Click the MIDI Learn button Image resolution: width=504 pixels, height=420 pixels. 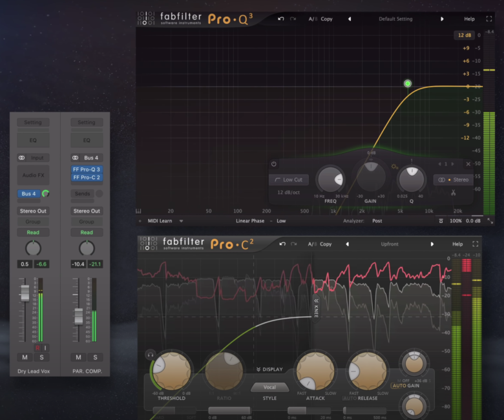160,221
